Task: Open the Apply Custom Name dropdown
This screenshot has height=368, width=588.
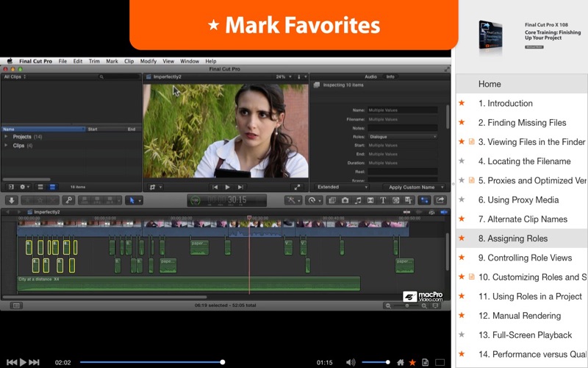Action: pos(415,187)
